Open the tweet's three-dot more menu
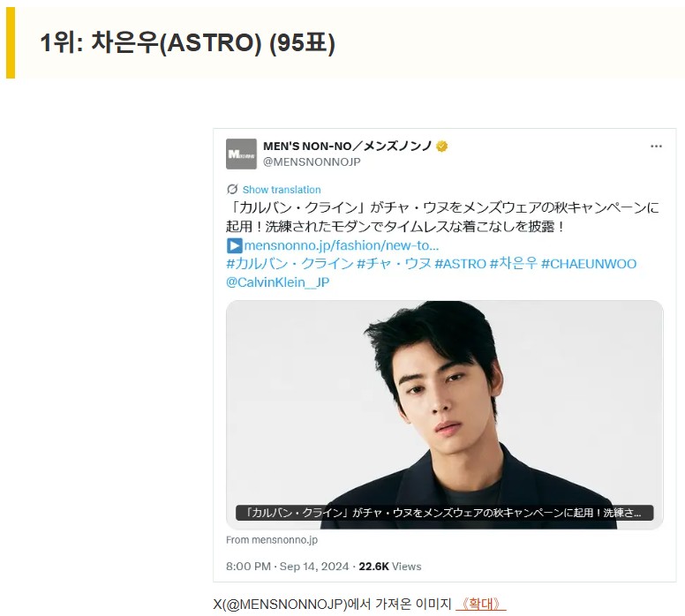The width and height of the screenshot is (685, 616). pos(656,146)
